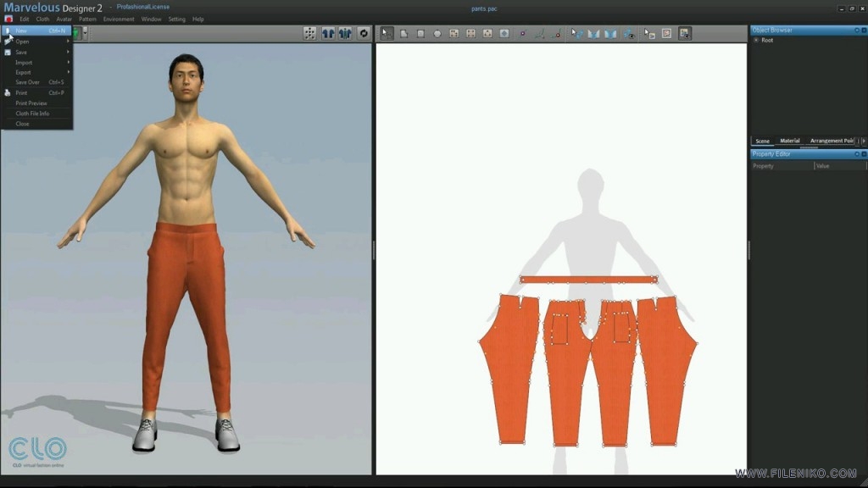This screenshot has height=488, width=868.
Task: Click the shirt with avatar icon
Action: pyautogui.click(x=346, y=34)
